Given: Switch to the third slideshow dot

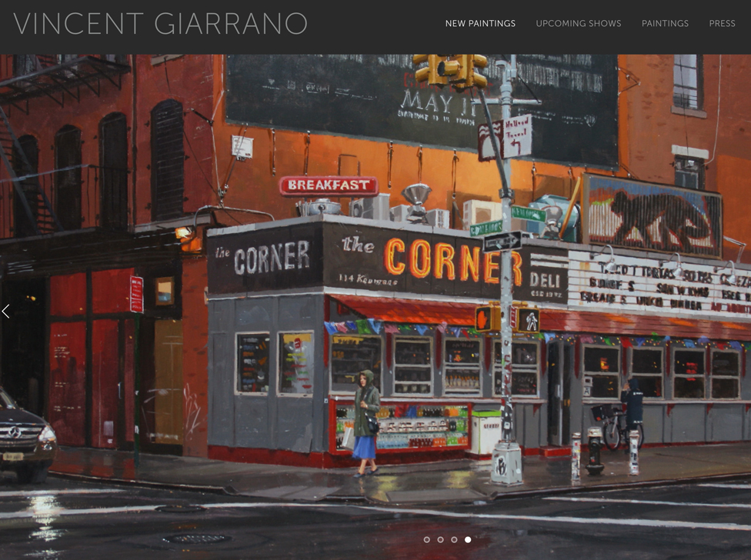Looking at the screenshot, I should click(454, 540).
